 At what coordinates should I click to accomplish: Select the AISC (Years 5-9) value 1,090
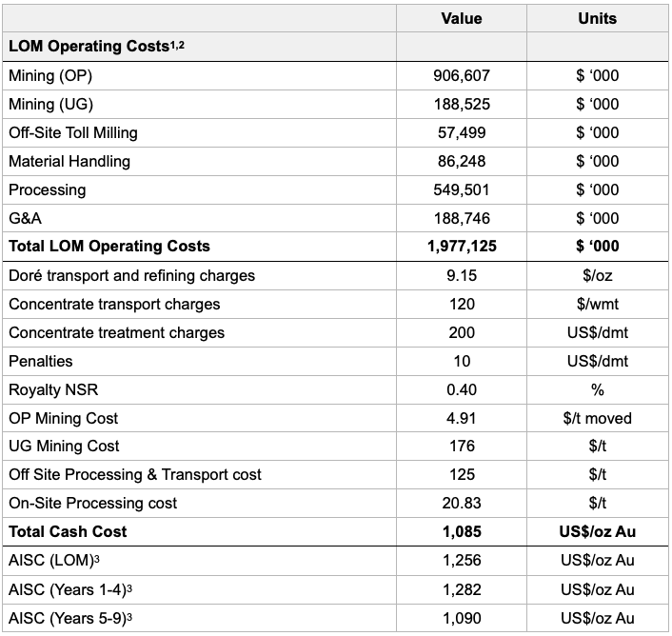tap(462, 618)
